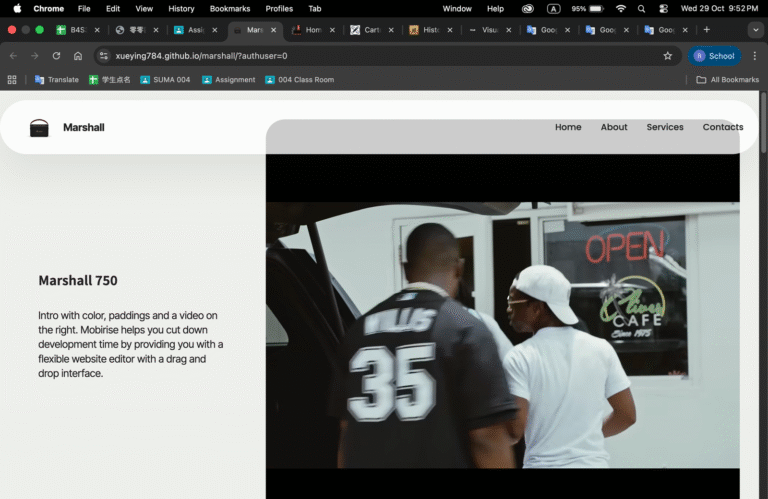Screen dimensions: 768x499
Task: Open the School profile button
Action: pyautogui.click(x=714, y=56)
